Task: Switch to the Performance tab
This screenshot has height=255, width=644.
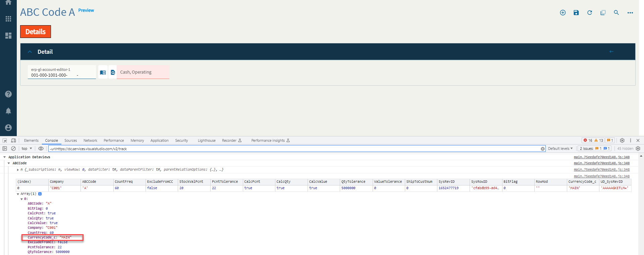Action: 114,140
